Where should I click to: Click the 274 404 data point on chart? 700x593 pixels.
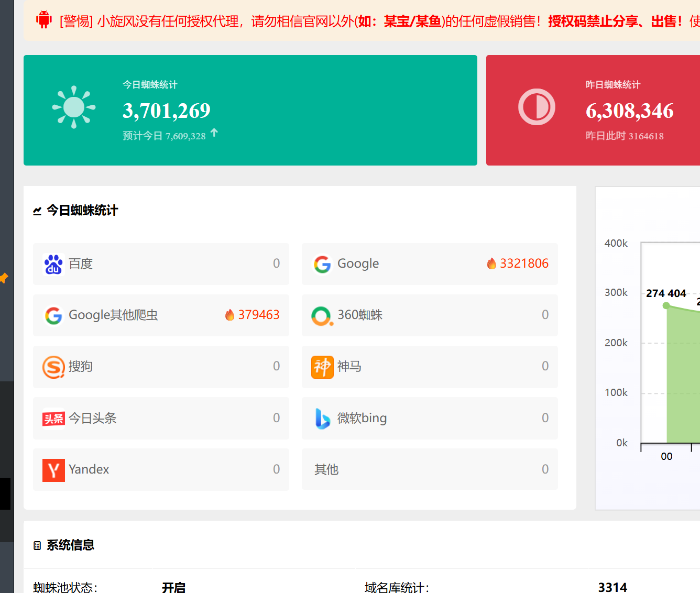click(666, 305)
